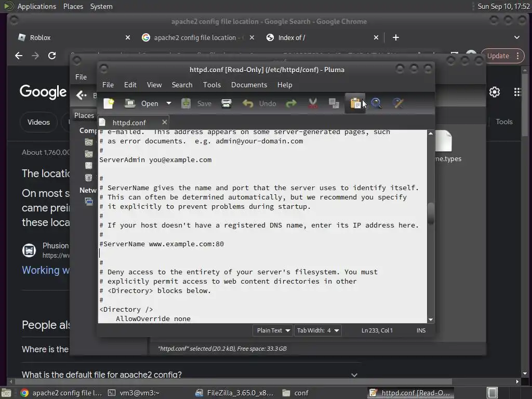Open Chrome tab search chevron
This screenshot has height=399, width=532.
(x=517, y=37)
